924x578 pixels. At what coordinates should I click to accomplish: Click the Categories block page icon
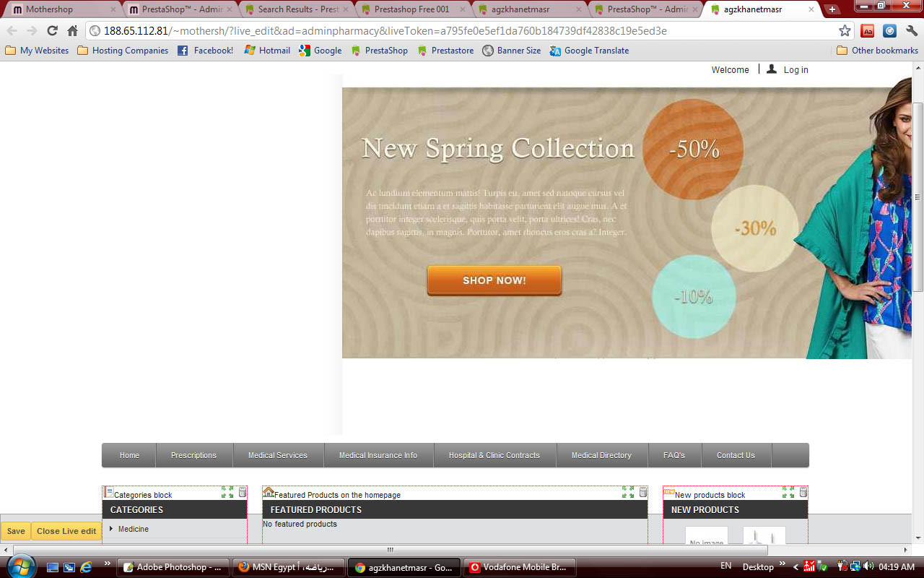(x=109, y=492)
